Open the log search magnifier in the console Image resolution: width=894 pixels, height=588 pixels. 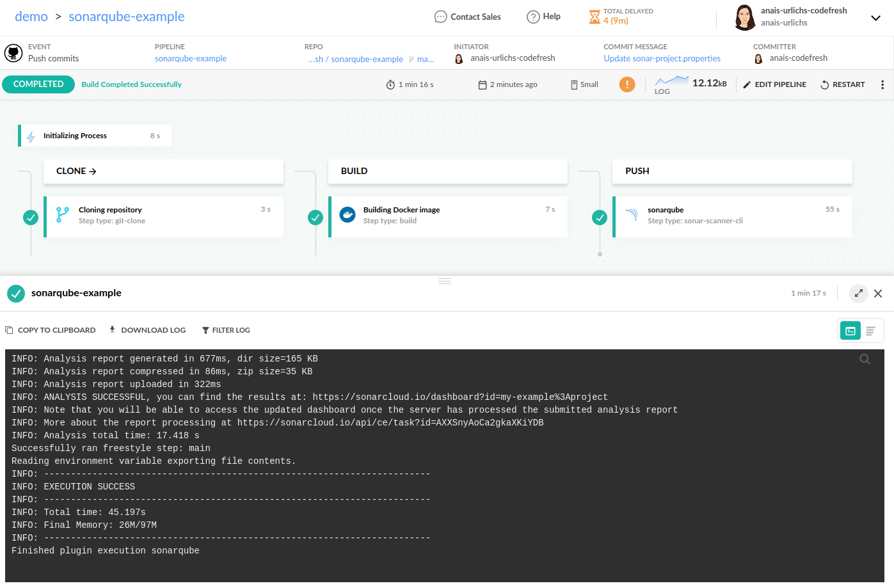click(865, 359)
